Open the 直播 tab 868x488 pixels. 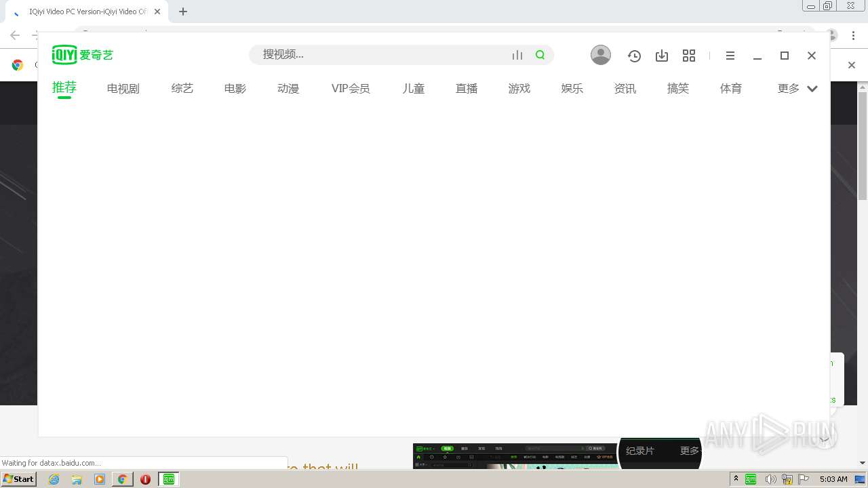tap(467, 88)
